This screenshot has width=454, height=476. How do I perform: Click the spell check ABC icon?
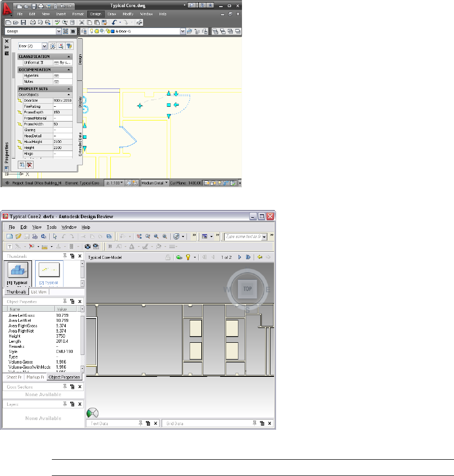click(x=57, y=22)
